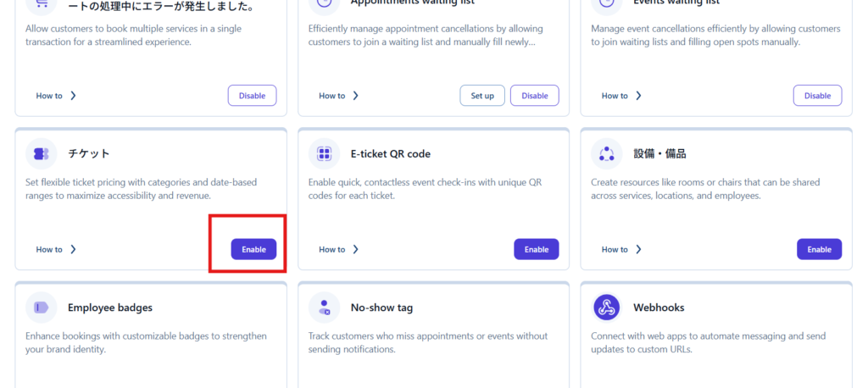The image size is (868, 388).
Task: Click the Appointments waiting list clock icon
Action: tap(324, 4)
